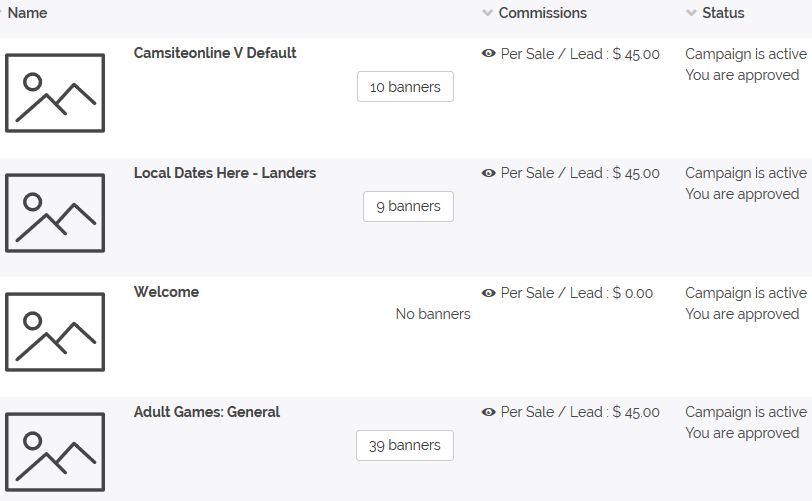
Task: Open the 10 banners button
Action: [405, 87]
